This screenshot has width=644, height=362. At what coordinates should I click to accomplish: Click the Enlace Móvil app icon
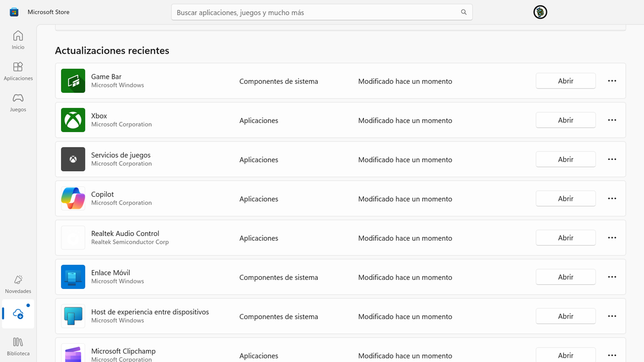click(73, 277)
